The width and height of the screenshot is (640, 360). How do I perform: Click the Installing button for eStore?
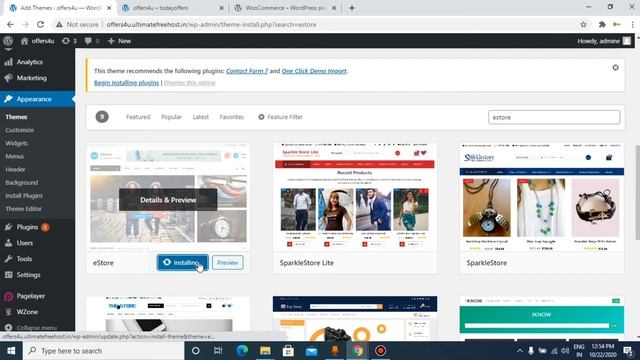(182, 262)
